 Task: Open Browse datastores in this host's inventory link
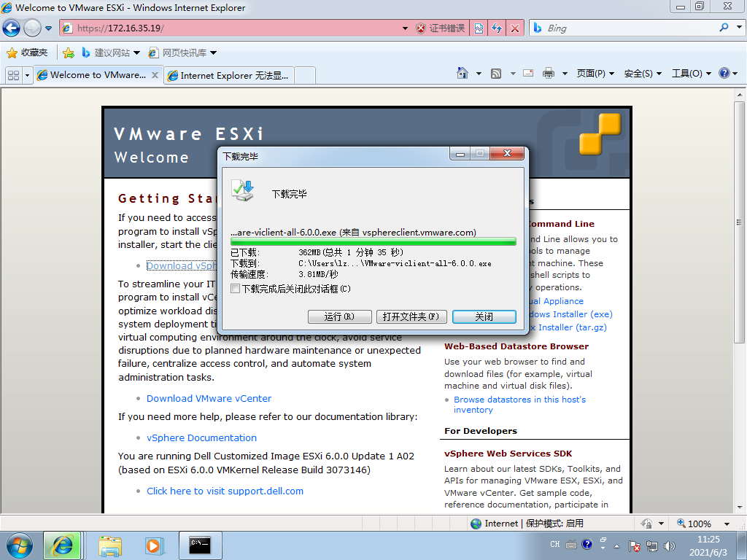click(519, 404)
